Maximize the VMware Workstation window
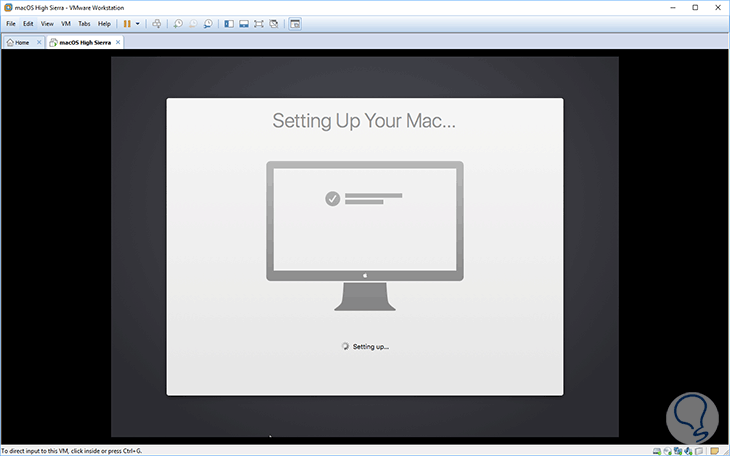730x456 pixels. click(x=695, y=7)
